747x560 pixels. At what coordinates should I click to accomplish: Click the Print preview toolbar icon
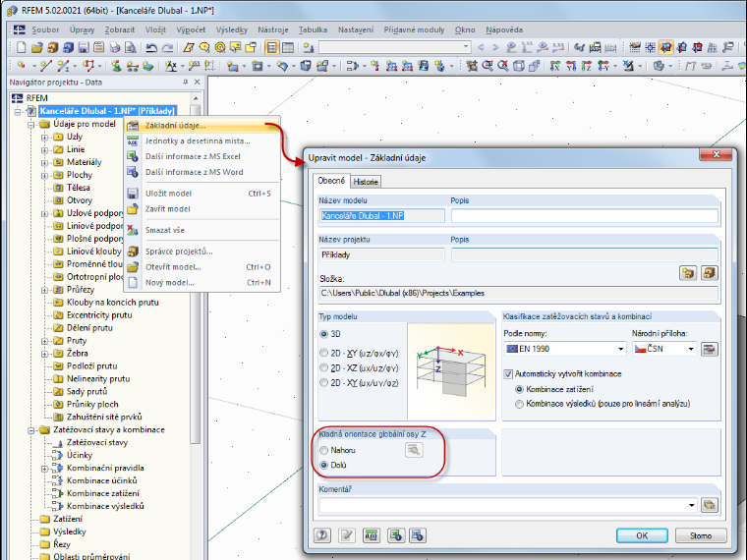tap(130, 47)
